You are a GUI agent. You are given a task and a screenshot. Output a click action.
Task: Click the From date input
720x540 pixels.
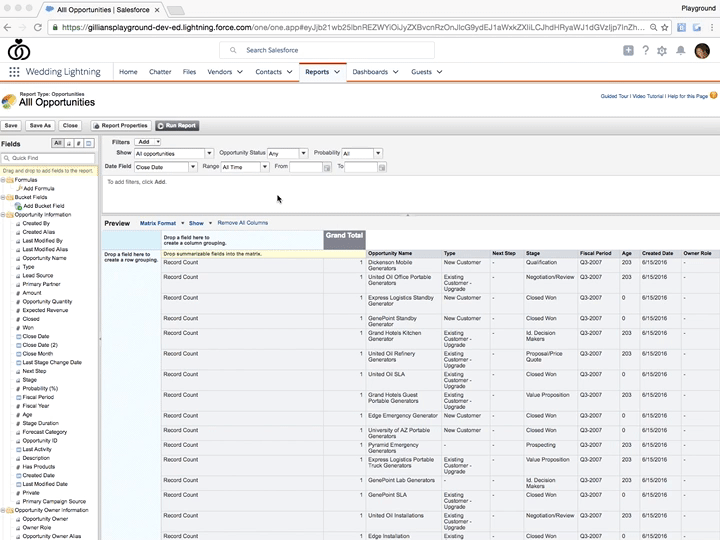tap(306, 167)
